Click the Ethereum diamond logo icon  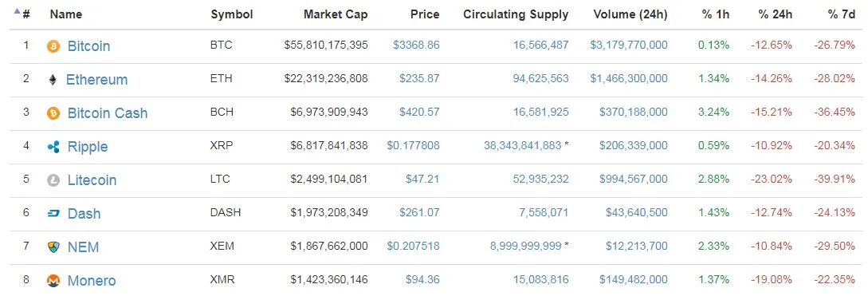pos(53,80)
